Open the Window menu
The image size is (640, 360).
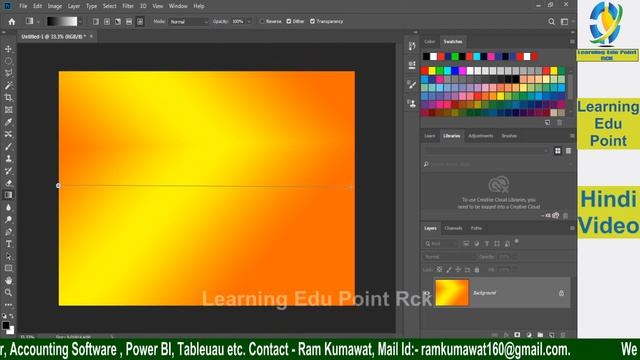pyautogui.click(x=178, y=6)
